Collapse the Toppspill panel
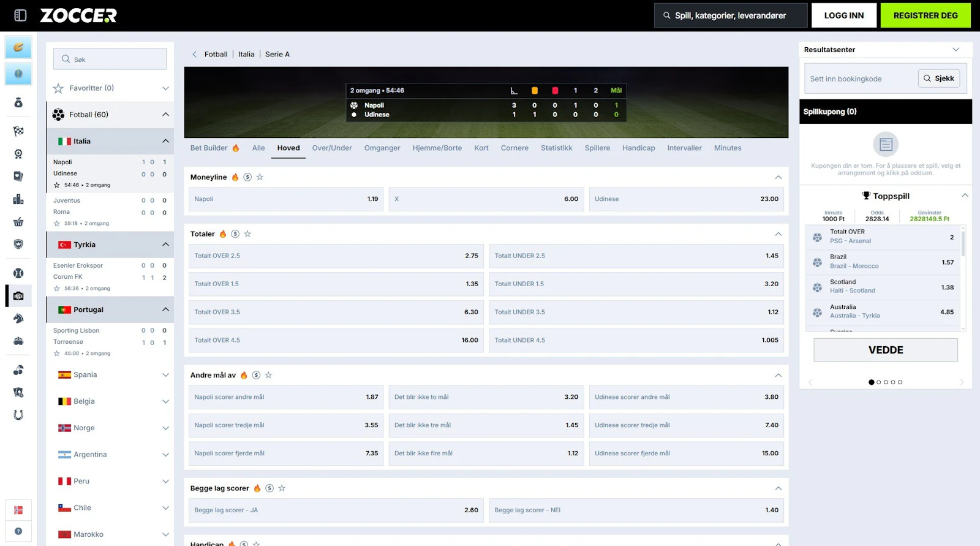 point(965,196)
